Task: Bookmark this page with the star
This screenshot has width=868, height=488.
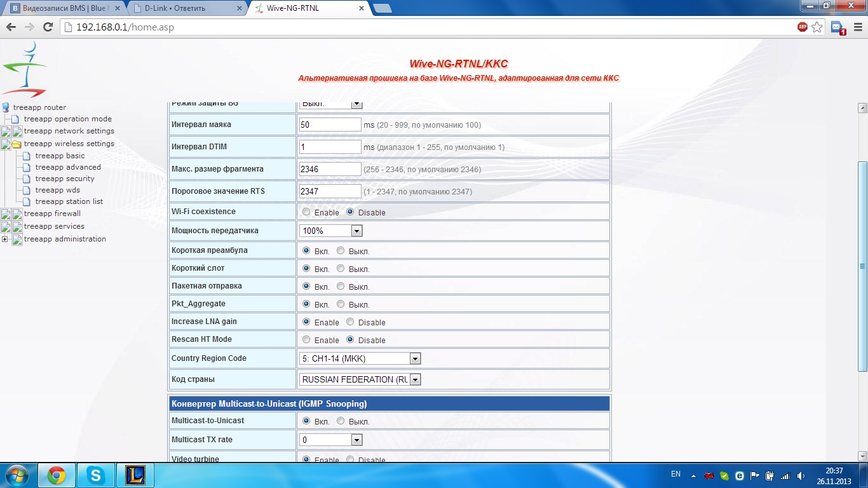Action: pyautogui.click(x=817, y=27)
